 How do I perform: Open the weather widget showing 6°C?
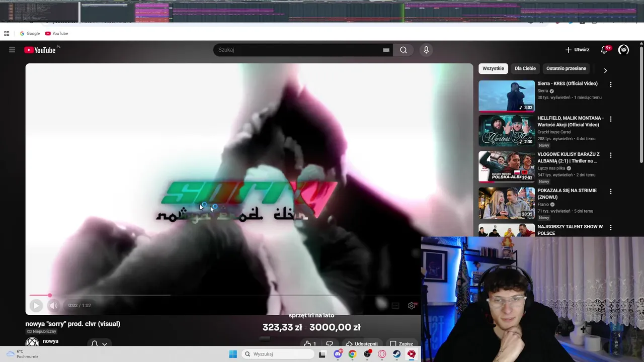coord(22,354)
